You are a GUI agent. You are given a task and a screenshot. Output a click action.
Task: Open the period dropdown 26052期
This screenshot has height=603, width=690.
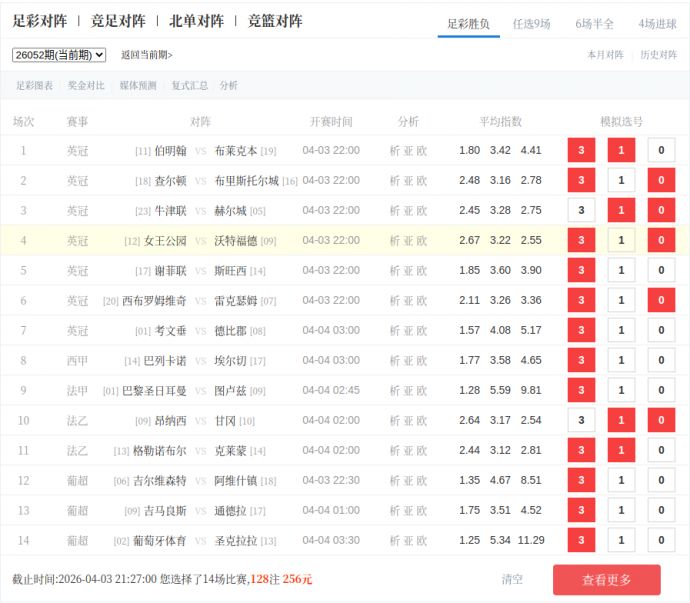click(x=59, y=55)
